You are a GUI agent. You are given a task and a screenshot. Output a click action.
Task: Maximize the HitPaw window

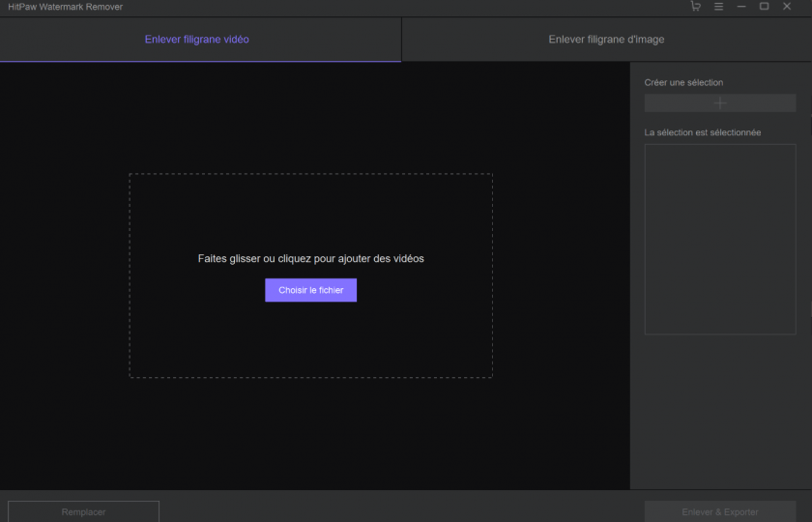(x=764, y=6)
